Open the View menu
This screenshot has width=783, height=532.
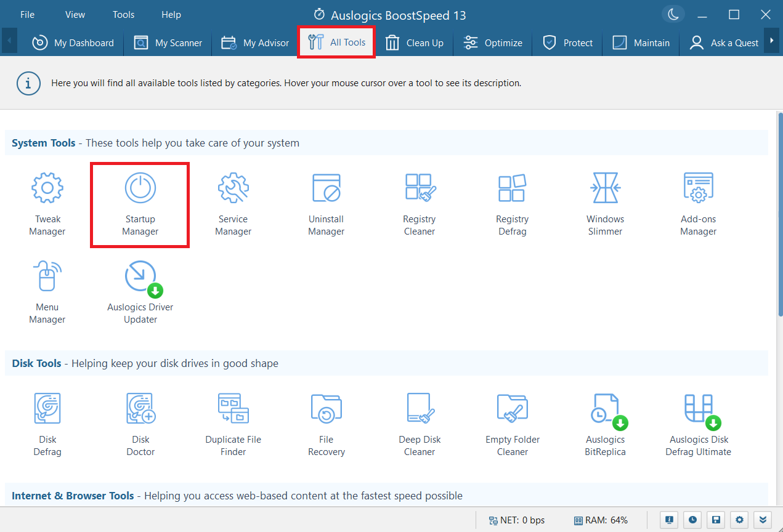click(x=75, y=14)
